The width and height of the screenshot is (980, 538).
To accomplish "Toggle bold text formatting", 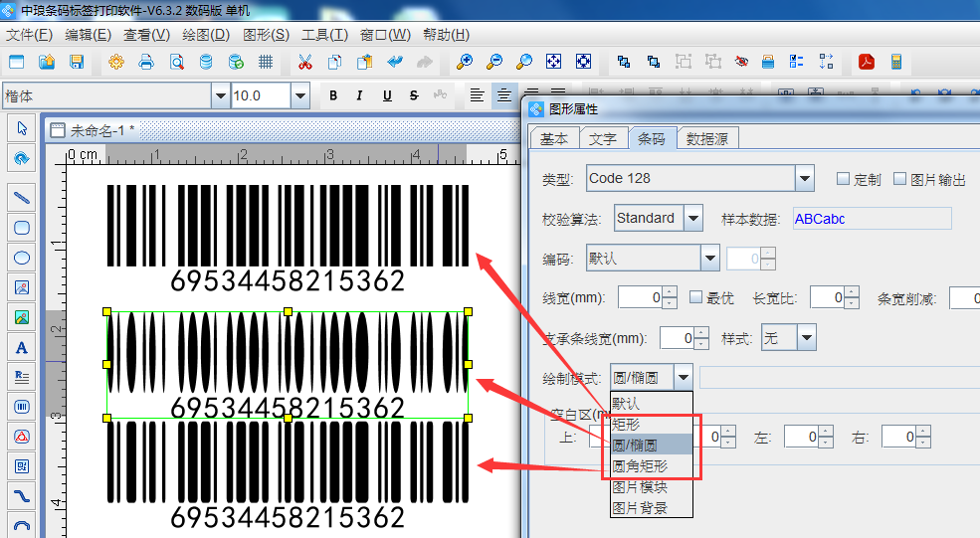I will click(x=333, y=95).
